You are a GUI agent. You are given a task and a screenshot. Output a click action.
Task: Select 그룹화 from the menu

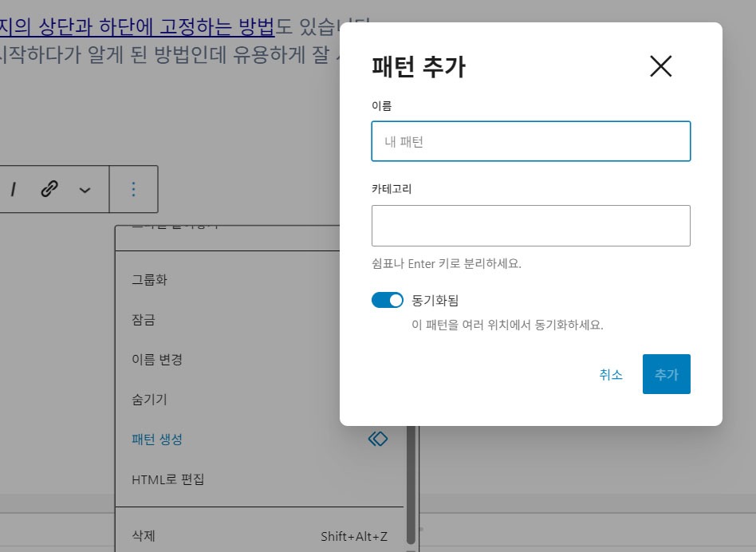pos(149,280)
